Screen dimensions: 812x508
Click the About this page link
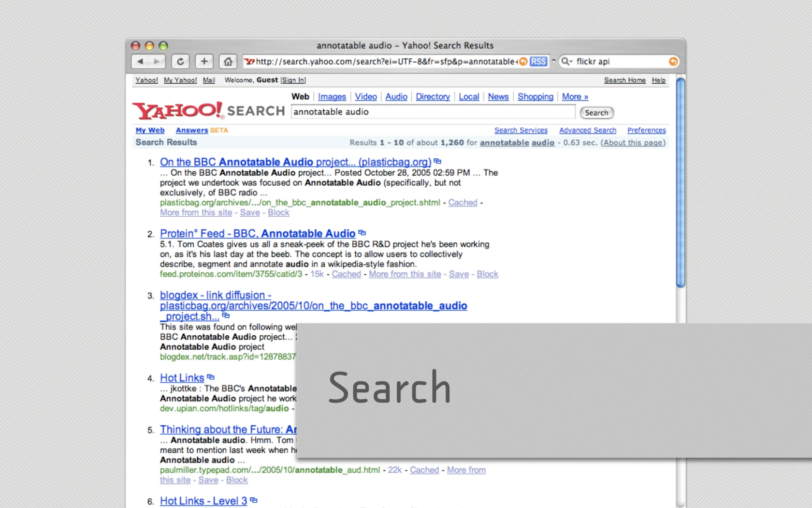click(x=633, y=143)
